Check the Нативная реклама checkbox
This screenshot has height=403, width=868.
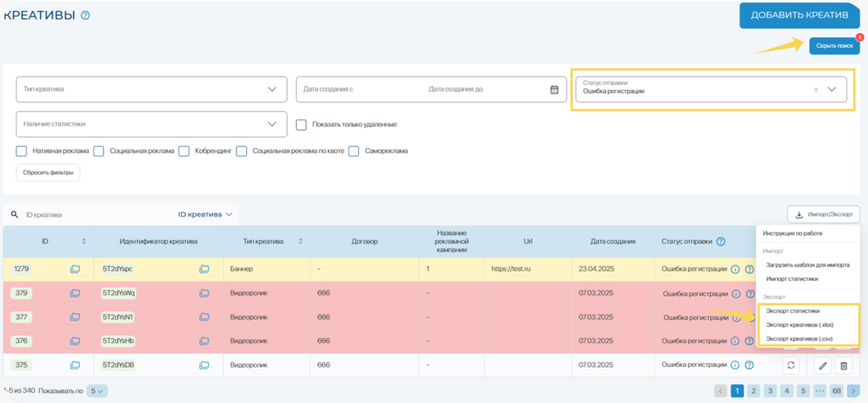[x=21, y=151]
